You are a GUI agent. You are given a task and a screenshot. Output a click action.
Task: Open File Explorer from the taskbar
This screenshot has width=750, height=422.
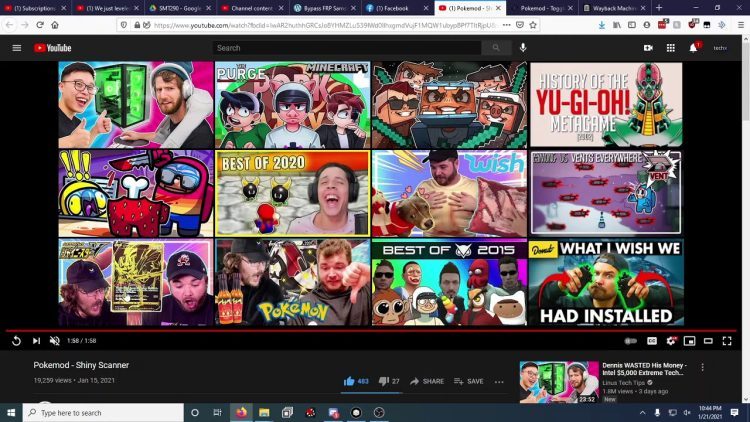tap(264, 412)
